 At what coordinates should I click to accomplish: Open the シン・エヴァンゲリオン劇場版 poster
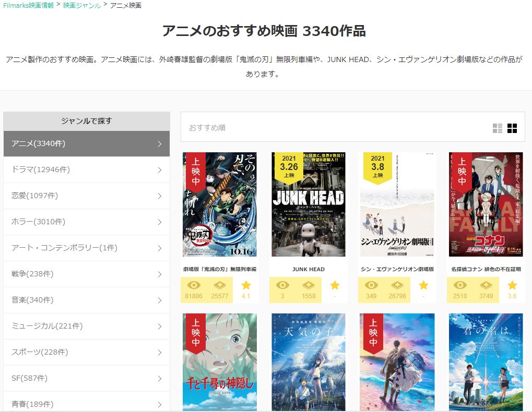(397, 204)
